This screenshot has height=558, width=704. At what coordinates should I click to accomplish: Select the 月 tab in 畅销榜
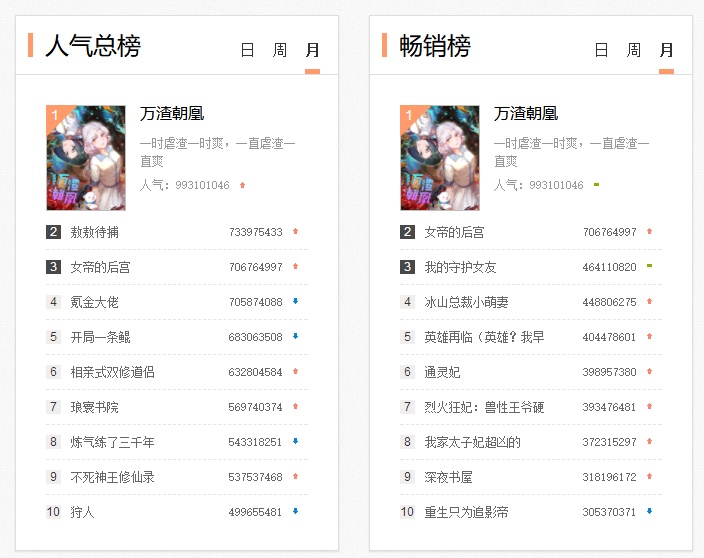pos(666,50)
